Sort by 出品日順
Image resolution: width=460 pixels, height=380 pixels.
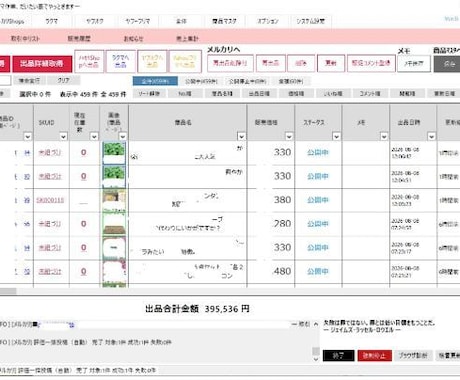point(259,94)
